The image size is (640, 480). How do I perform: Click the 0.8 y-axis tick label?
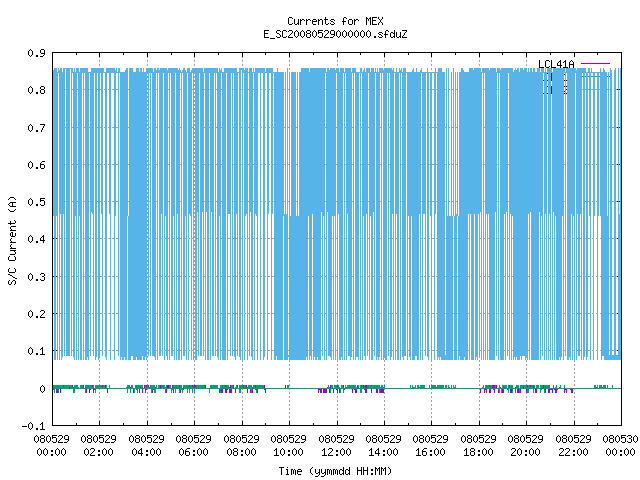(36, 90)
